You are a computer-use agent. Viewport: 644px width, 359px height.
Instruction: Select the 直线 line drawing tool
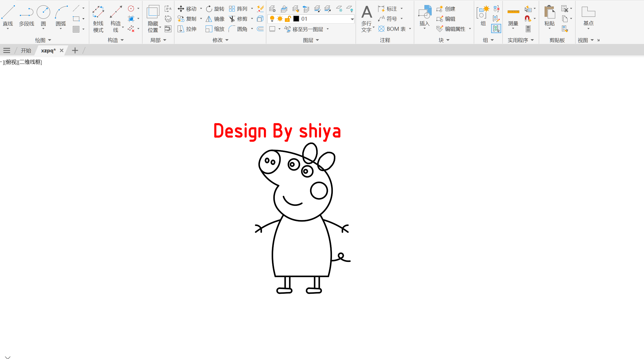[x=8, y=16]
